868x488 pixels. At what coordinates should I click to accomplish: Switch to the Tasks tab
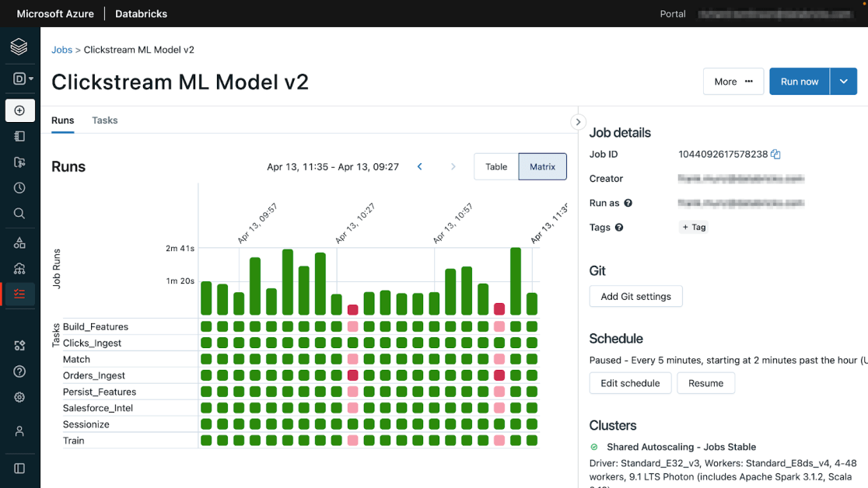[x=105, y=120]
